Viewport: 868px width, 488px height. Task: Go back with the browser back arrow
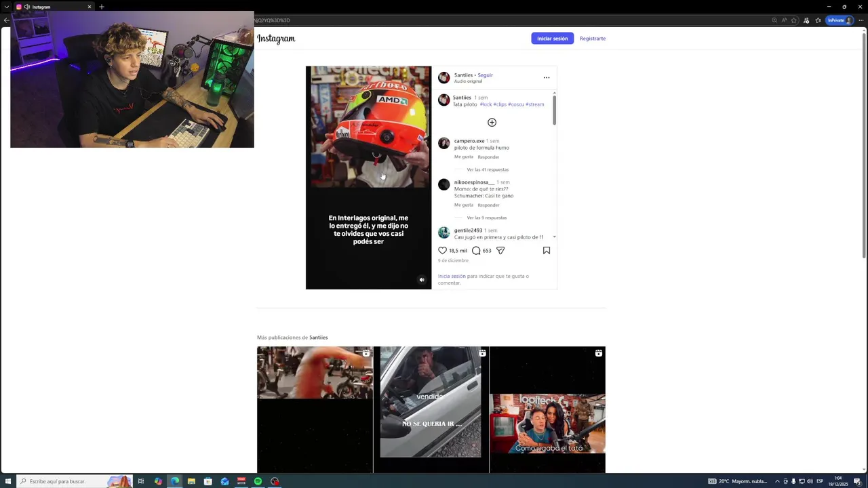point(6,20)
